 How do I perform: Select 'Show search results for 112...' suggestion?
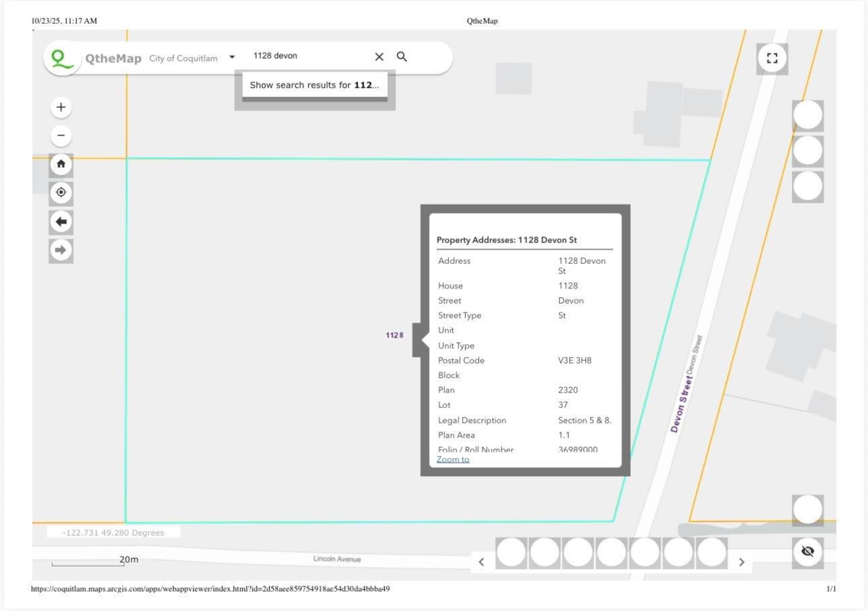pos(314,85)
